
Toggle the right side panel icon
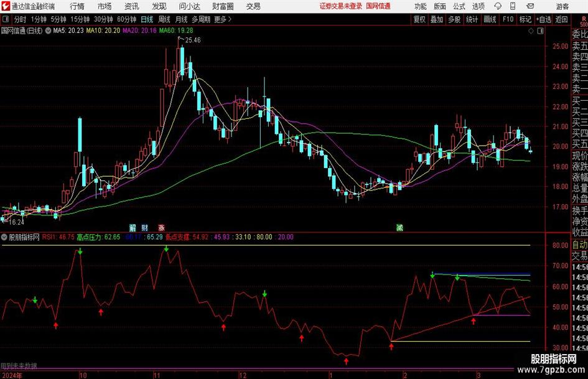(540, 31)
